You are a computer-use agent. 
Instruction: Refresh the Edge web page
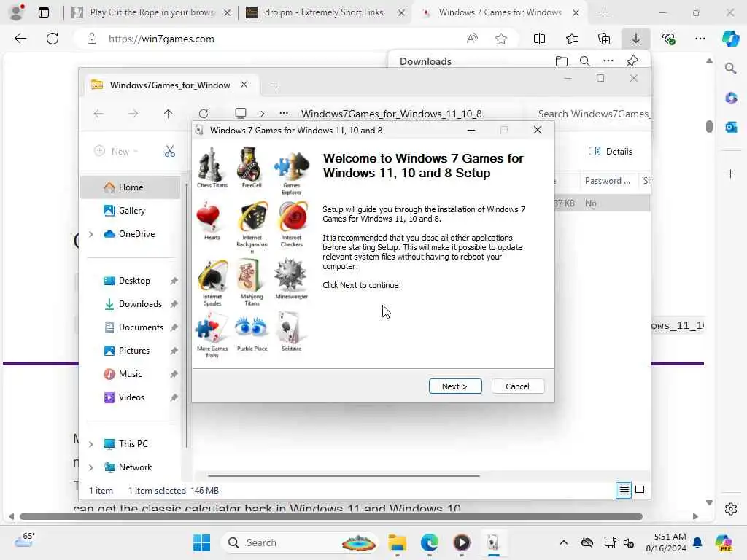coord(53,39)
